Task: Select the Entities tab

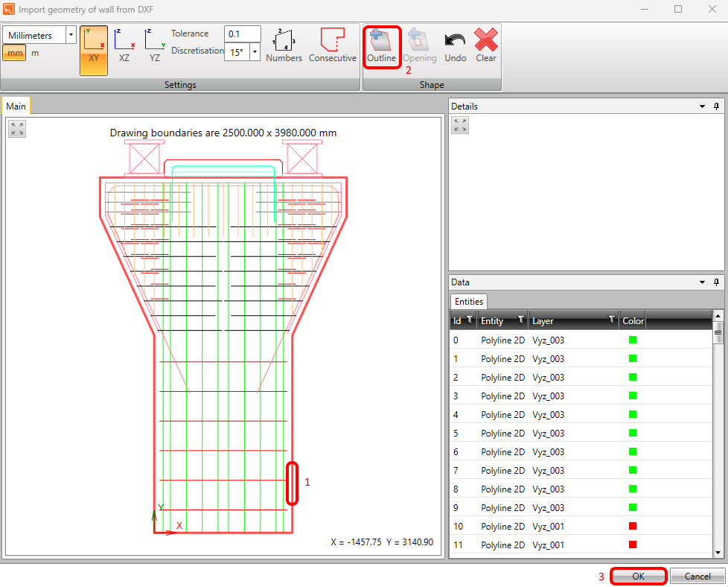Action: [469, 301]
